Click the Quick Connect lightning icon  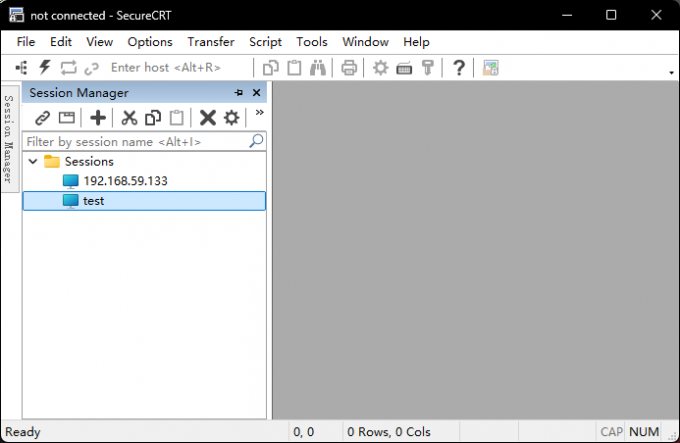pos(45,68)
